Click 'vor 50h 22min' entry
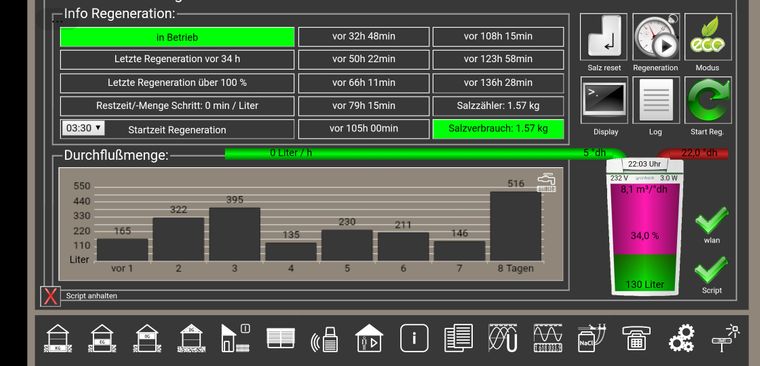 point(364,59)
